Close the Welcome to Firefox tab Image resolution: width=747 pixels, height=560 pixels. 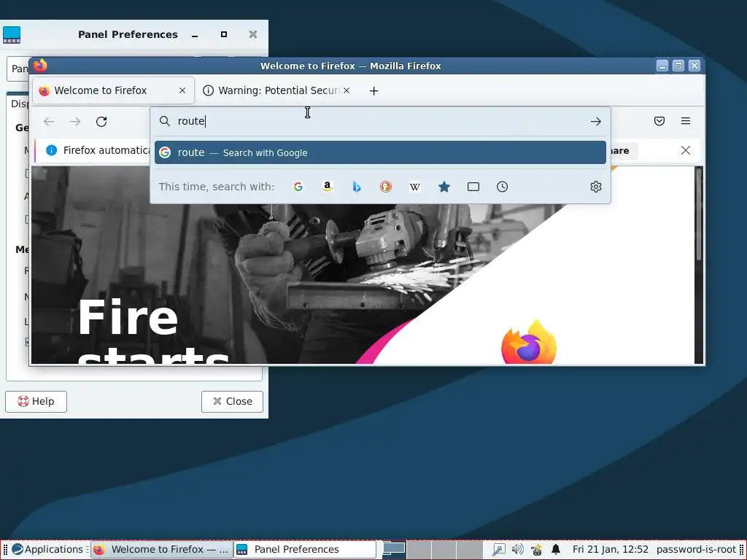point(182,90)
